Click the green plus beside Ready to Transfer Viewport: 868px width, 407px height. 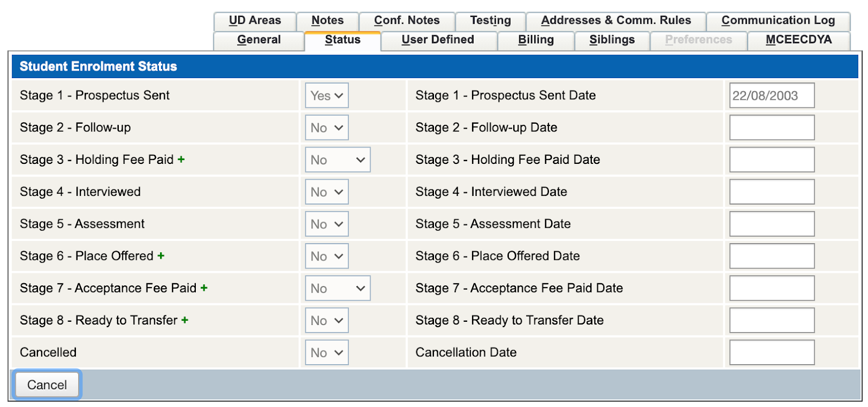185,320
